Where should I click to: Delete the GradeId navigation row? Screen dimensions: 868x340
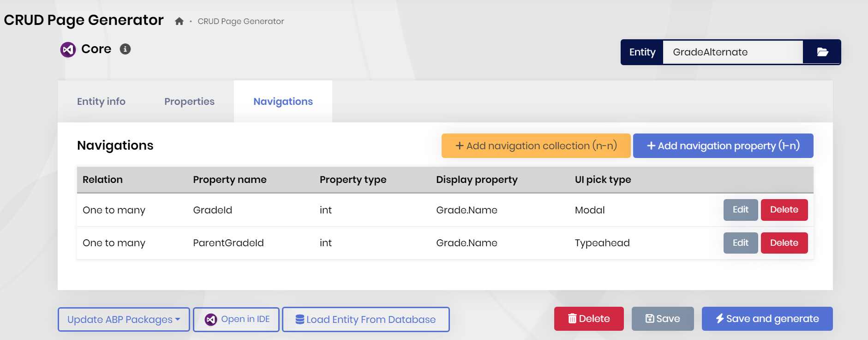(x=784, y=210)
